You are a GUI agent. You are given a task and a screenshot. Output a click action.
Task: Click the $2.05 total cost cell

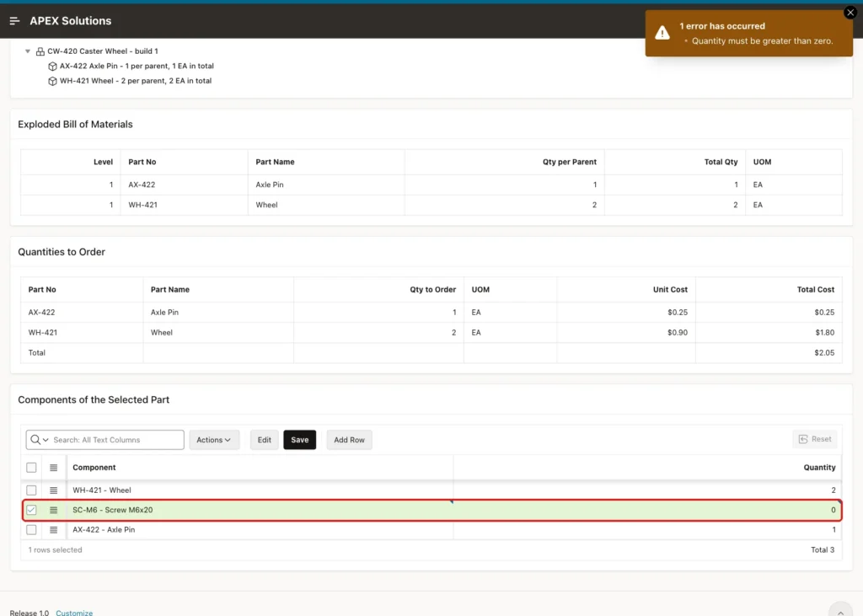coord(769,353)
